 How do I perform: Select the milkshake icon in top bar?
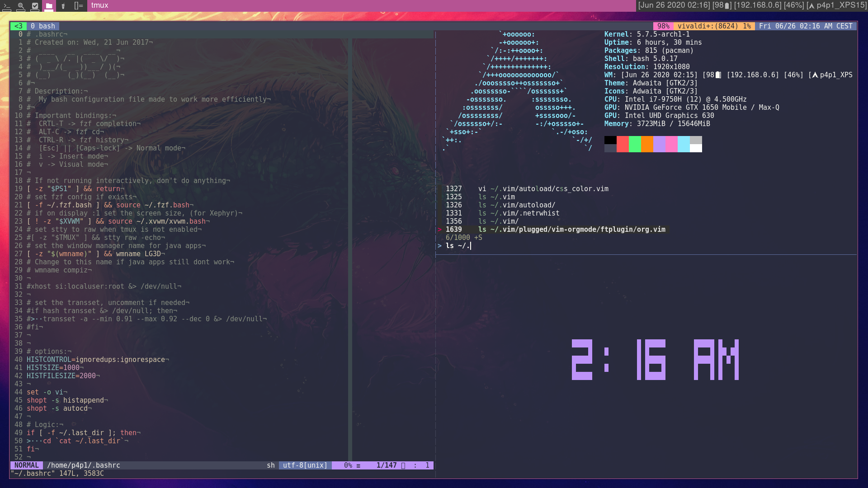click(x=63, y=6)
